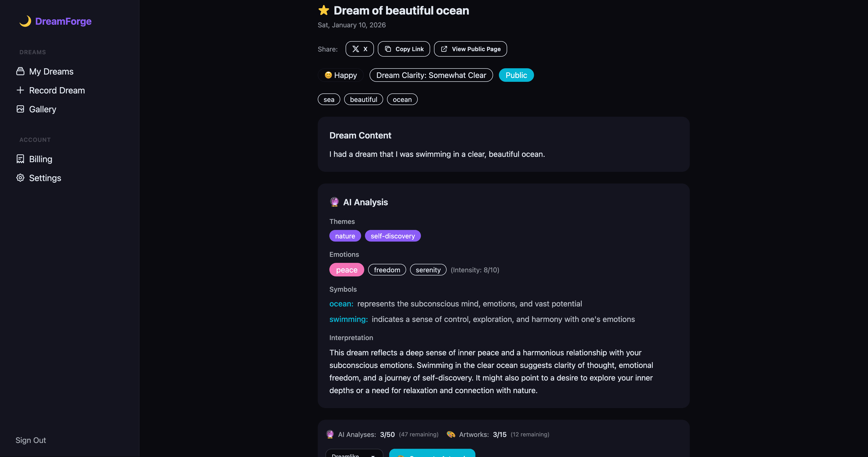This screenshot has width=868, height=457.
Task: Click the DreamForge moon logo icon
Action: pos(25,21)
